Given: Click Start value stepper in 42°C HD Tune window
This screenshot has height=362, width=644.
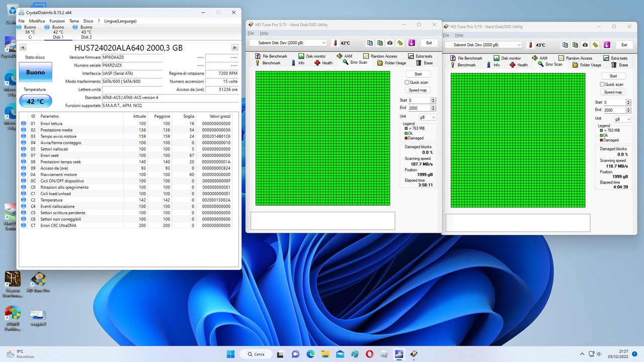Looking at the screenshot, I should [x=433, y=101].
